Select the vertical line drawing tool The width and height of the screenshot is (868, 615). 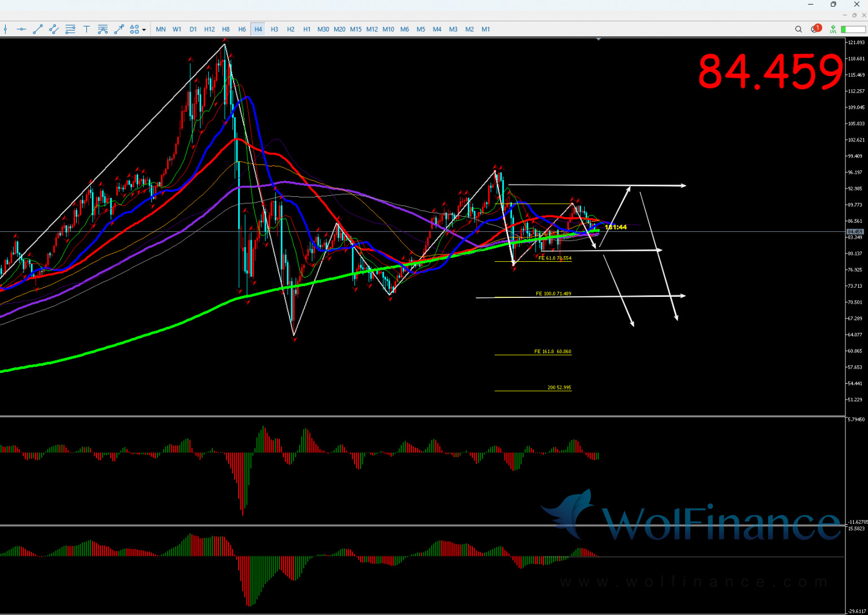(x=6, y=29)
